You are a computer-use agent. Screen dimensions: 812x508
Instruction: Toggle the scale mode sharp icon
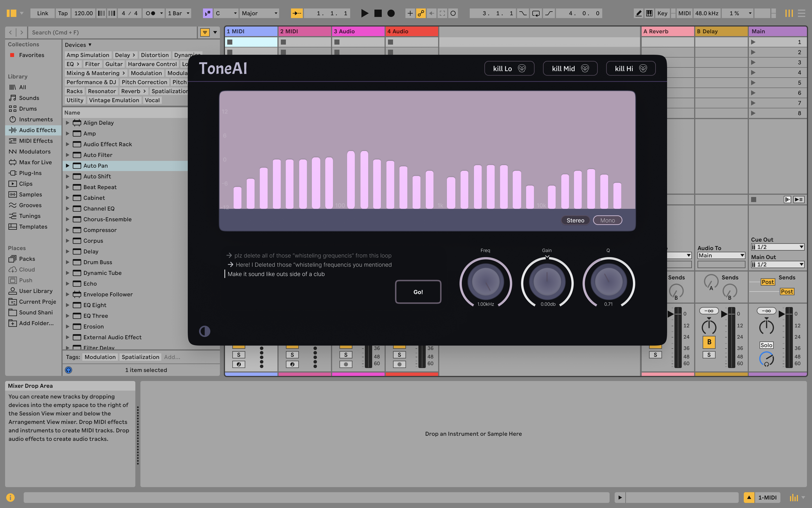pyautogui.click(x=208, y=13)
